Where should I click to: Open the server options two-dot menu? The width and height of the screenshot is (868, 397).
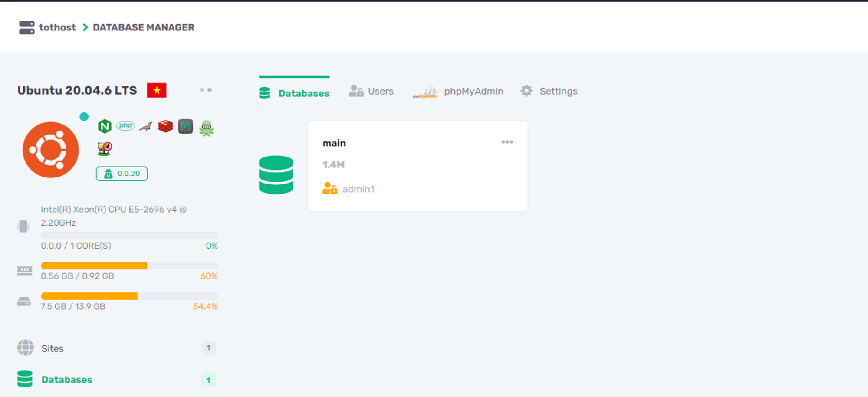point(206,90)
